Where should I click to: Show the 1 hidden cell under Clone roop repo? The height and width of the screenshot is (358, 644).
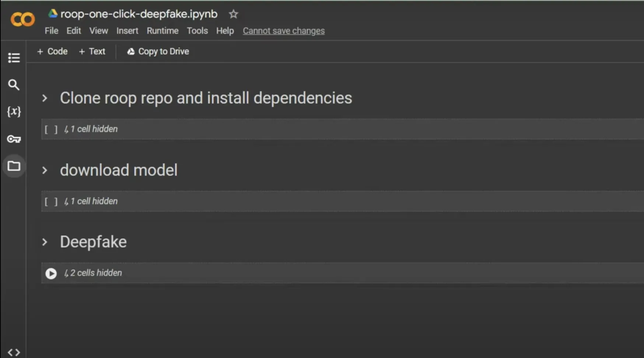pos(91,129)
